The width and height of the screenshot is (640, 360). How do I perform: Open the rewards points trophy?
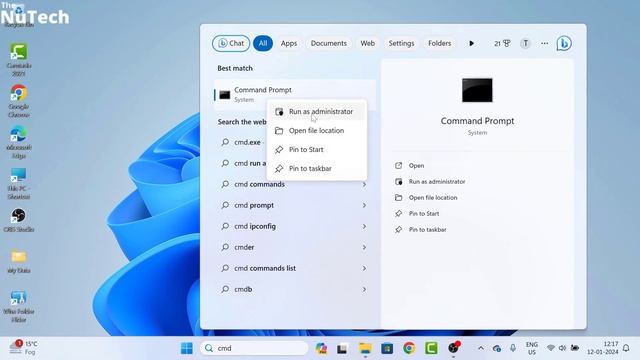point(502,43)
